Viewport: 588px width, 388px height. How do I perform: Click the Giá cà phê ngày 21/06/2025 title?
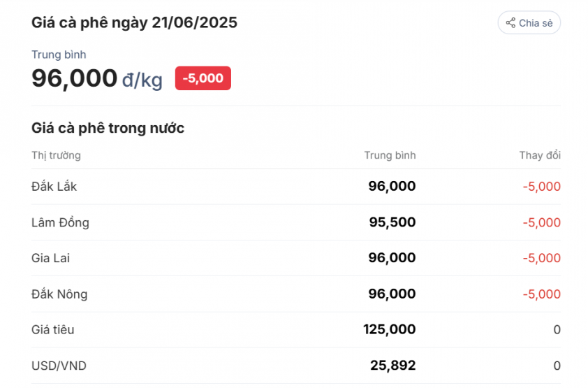pos(134,22)
